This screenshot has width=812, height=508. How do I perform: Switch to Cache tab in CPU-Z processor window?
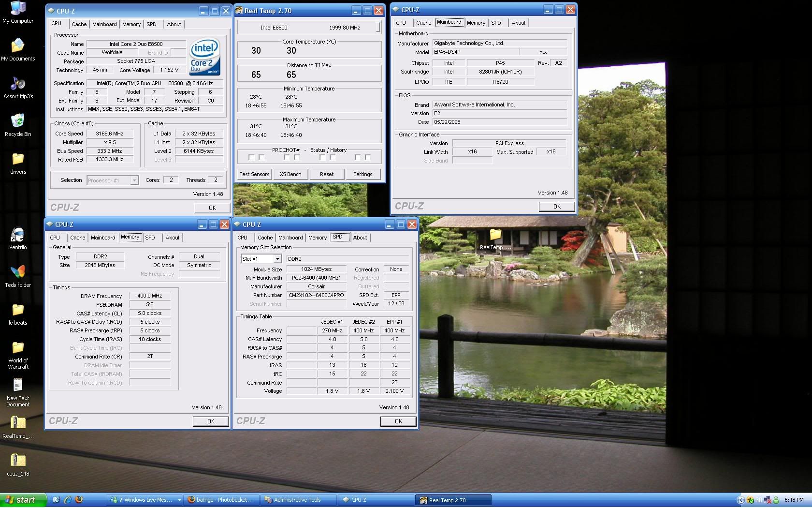pos(79,24)
